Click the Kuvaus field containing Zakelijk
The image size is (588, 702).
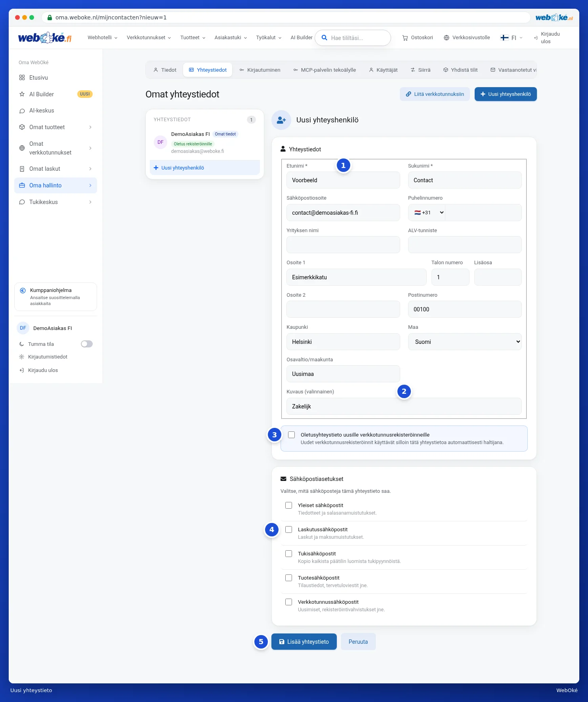(x=404, y=406)
